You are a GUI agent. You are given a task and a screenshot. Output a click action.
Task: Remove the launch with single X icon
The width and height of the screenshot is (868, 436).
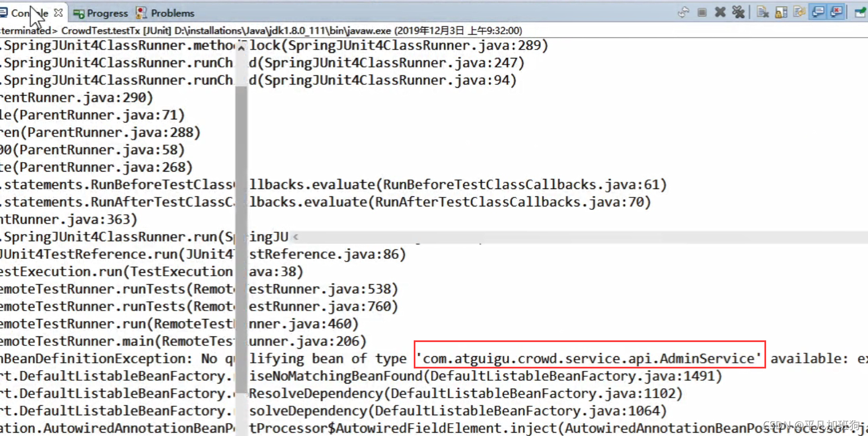tap(720, 12)
